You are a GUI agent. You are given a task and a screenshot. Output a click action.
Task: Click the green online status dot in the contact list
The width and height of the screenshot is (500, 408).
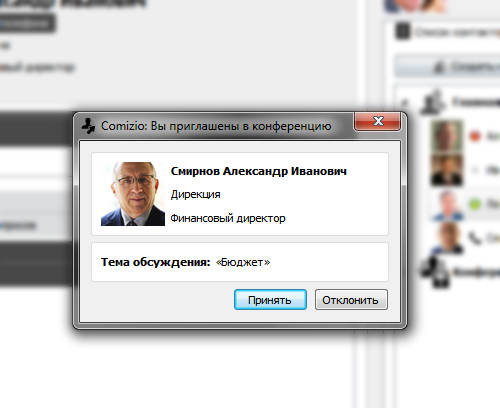(x=475, y=204)
